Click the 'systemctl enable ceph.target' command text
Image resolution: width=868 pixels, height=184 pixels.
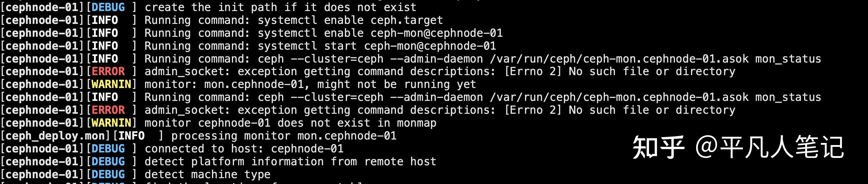[350, 20]
